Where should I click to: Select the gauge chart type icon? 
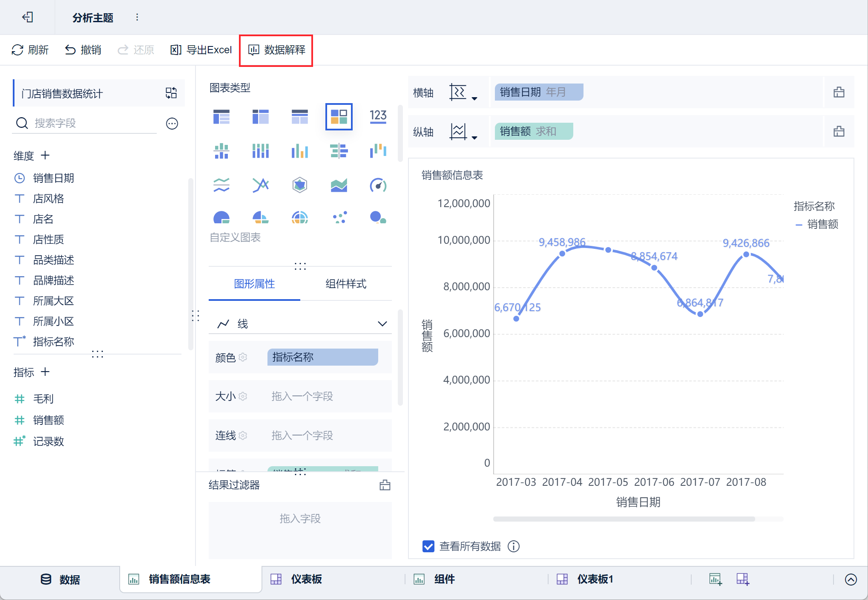click(378, 185)
